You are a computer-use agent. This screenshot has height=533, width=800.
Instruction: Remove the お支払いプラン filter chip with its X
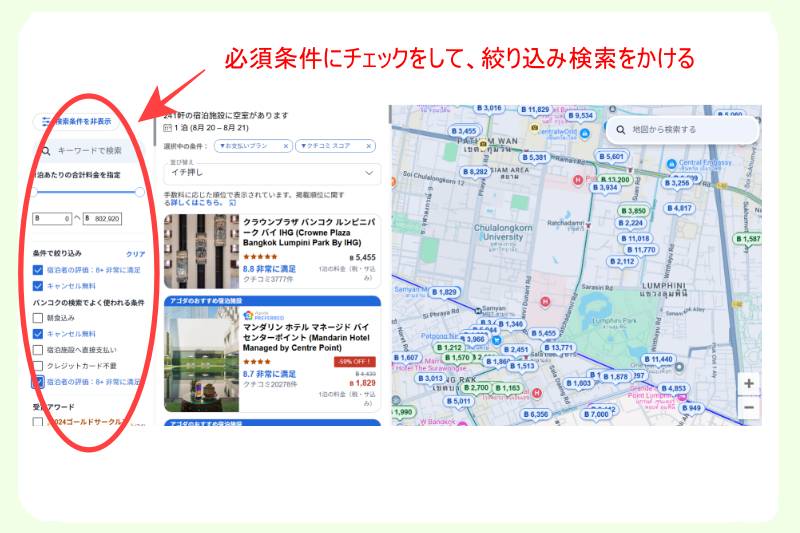tap(286, 146)
